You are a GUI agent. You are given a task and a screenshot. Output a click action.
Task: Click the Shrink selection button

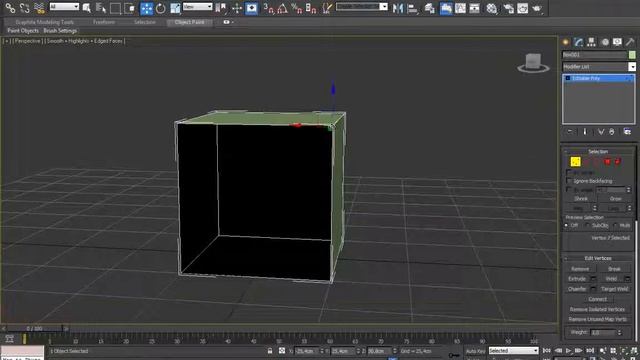coord(581,199)
